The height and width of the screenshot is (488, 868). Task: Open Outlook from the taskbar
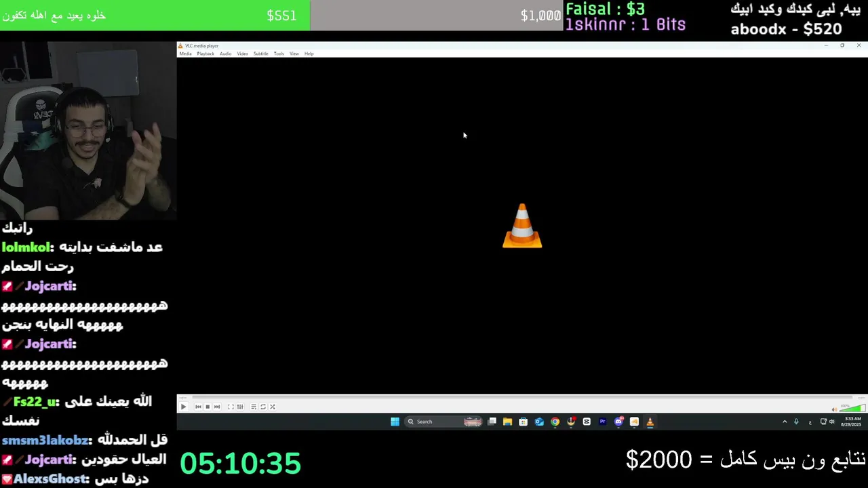539,422
